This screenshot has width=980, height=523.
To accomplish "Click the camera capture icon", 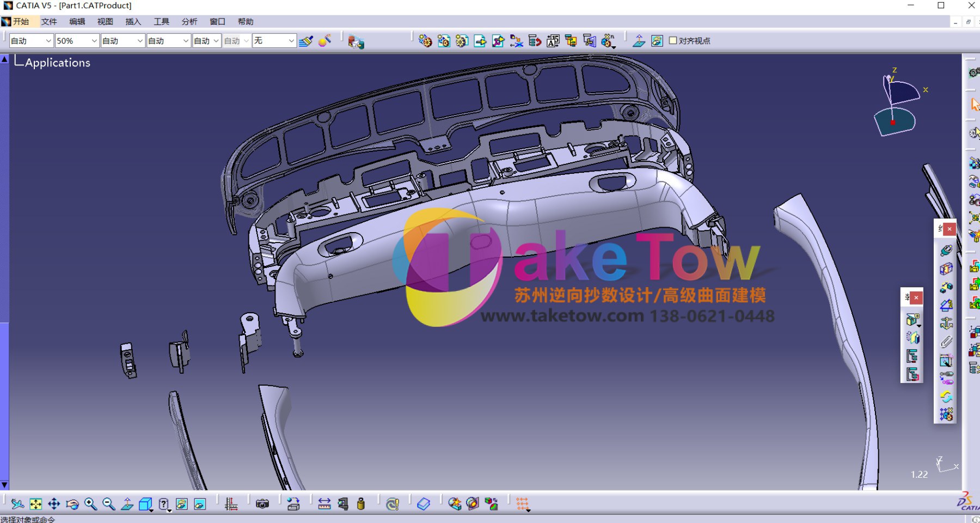I will [x=262, y=504].
